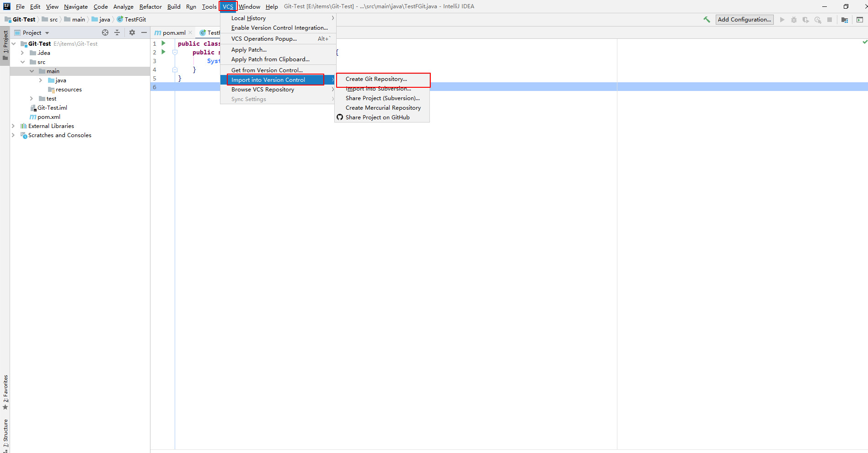Click fold end marker on line 4
868x453 pixels.
coord(175,70)
